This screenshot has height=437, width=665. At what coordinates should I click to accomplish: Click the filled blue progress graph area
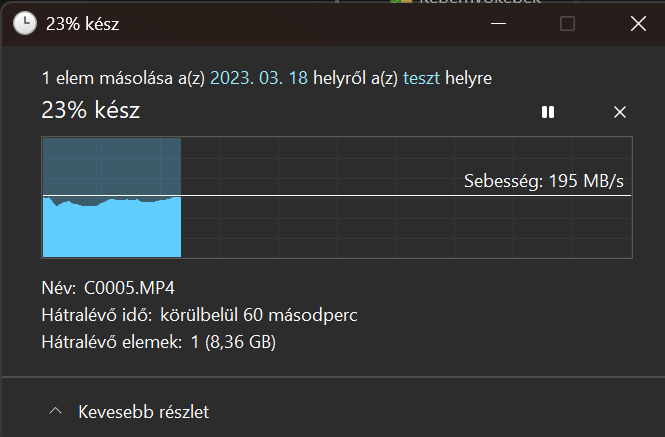[112, 227]
